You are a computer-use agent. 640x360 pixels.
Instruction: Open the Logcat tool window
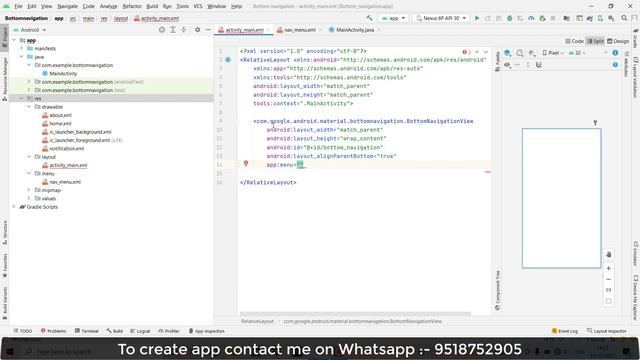140,331
